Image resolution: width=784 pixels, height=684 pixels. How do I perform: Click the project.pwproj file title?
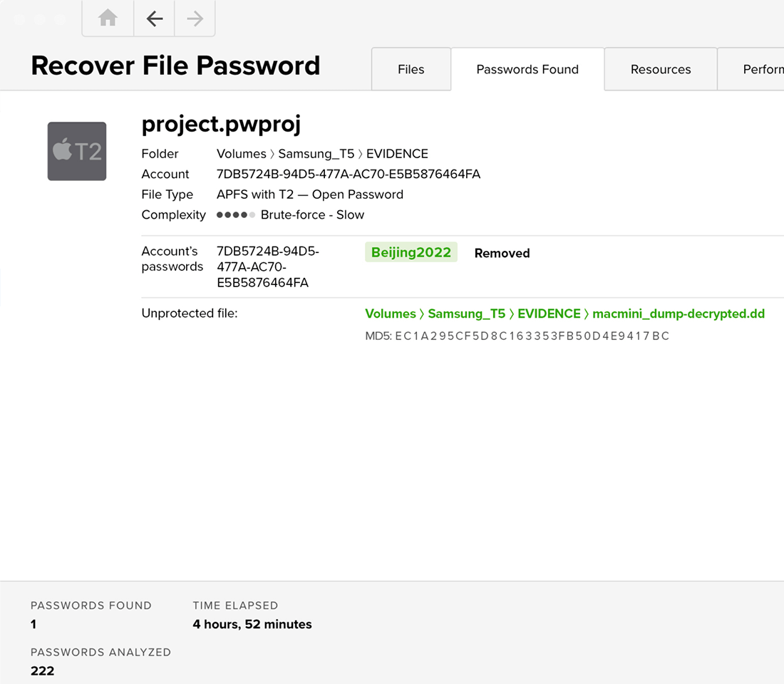coord(221,124)
